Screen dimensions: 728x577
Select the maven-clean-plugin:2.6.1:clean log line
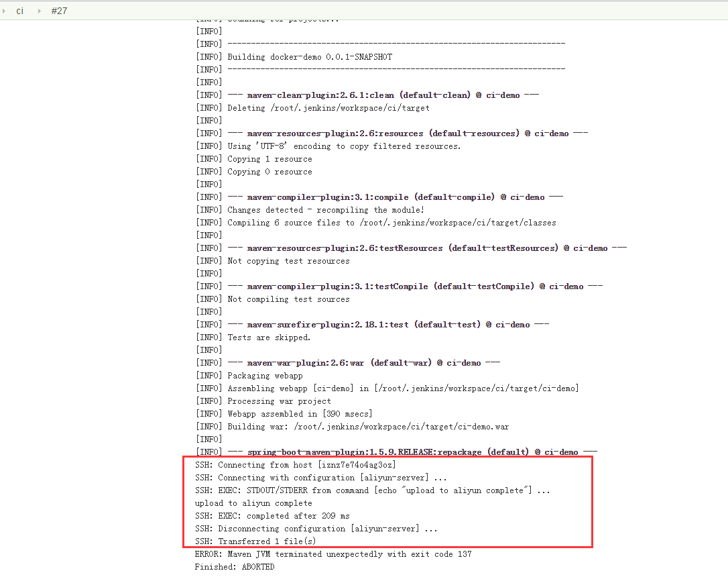click(369, 95)
